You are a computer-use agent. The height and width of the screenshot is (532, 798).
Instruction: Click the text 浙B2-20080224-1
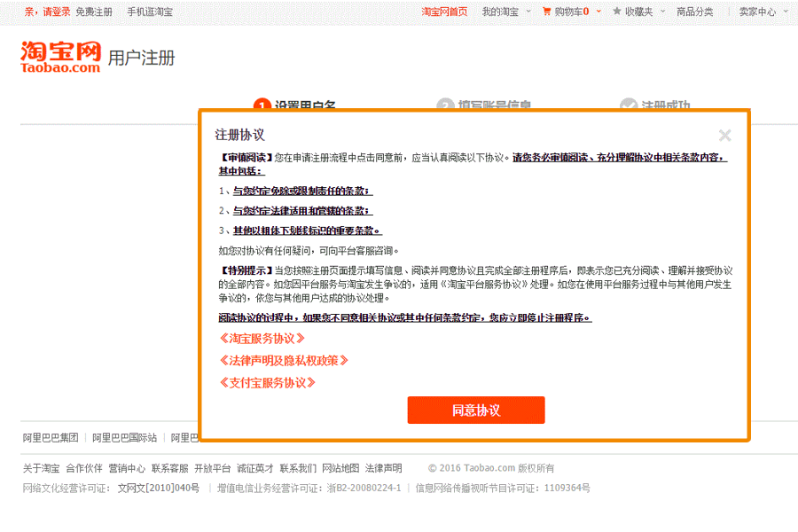364,488
